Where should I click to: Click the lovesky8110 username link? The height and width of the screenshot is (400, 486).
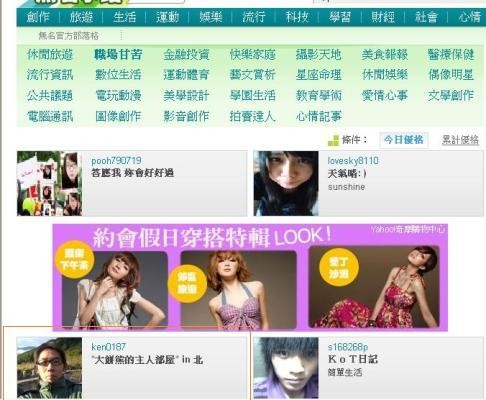(353, 161)
